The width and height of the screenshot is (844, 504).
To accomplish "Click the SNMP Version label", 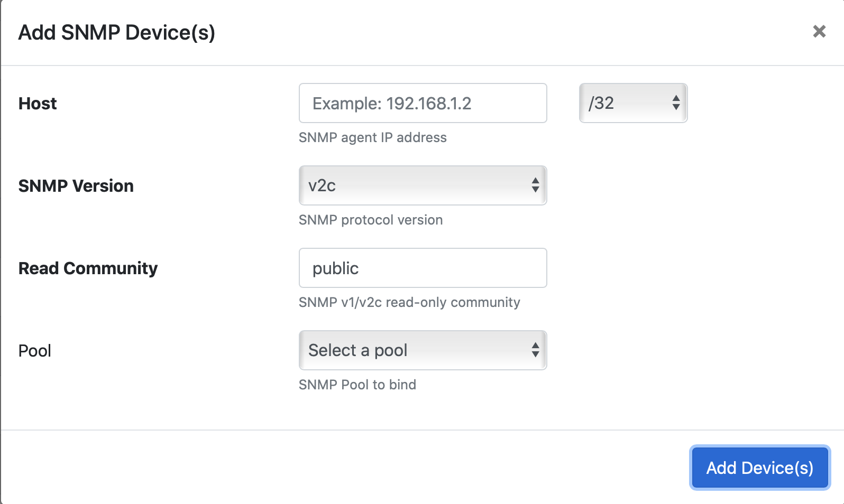I will click(76, 186).
